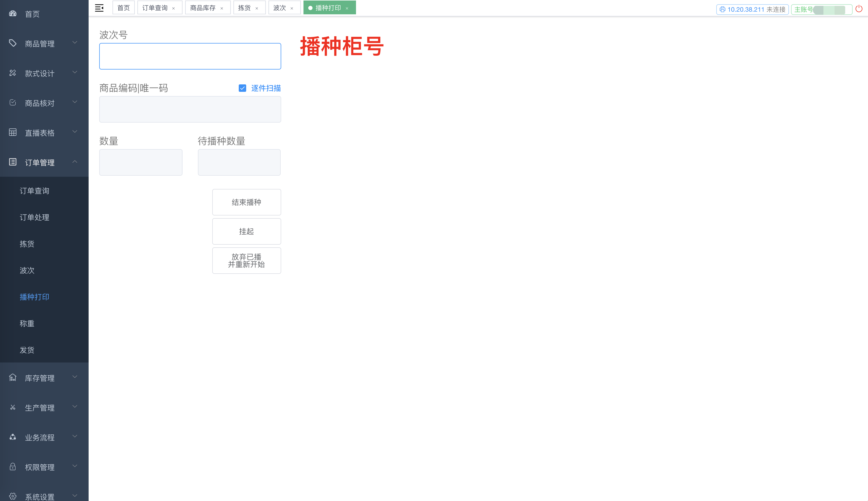
Task: Switch to the 商品库存 tab
Action: 203,8
